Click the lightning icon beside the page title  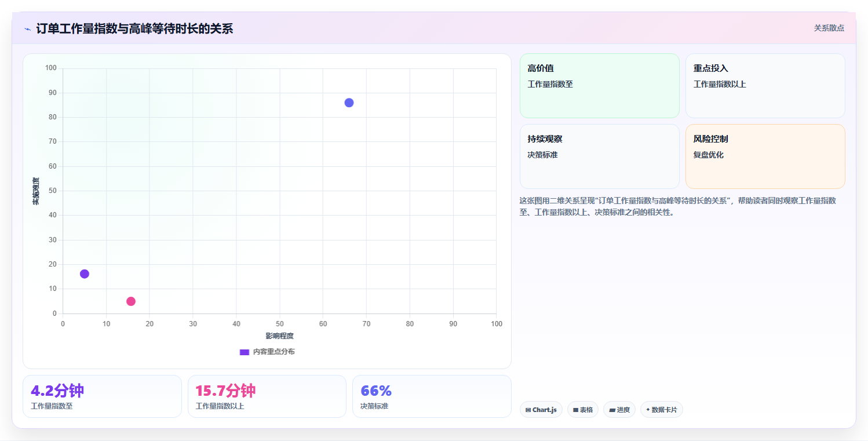click(27, 29)
